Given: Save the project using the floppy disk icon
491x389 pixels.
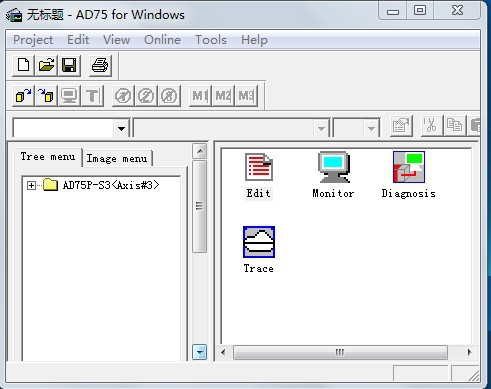Looking at the screenshot, I should pyautogui.click(x=69, y=65).
